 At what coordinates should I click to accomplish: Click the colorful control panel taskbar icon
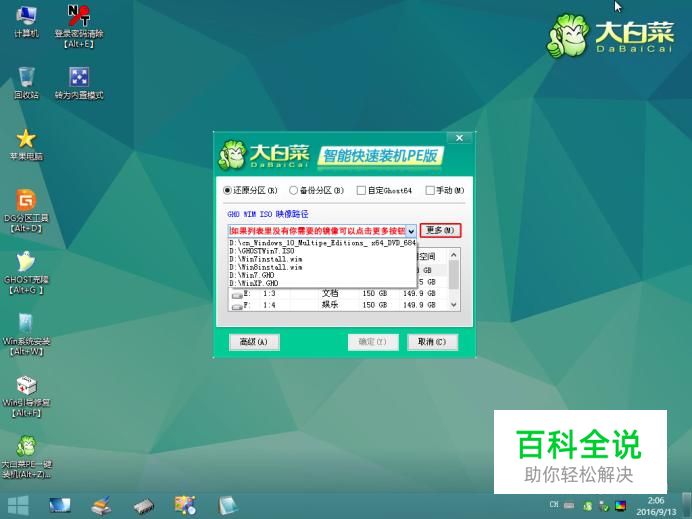click(x=185, y=506)
